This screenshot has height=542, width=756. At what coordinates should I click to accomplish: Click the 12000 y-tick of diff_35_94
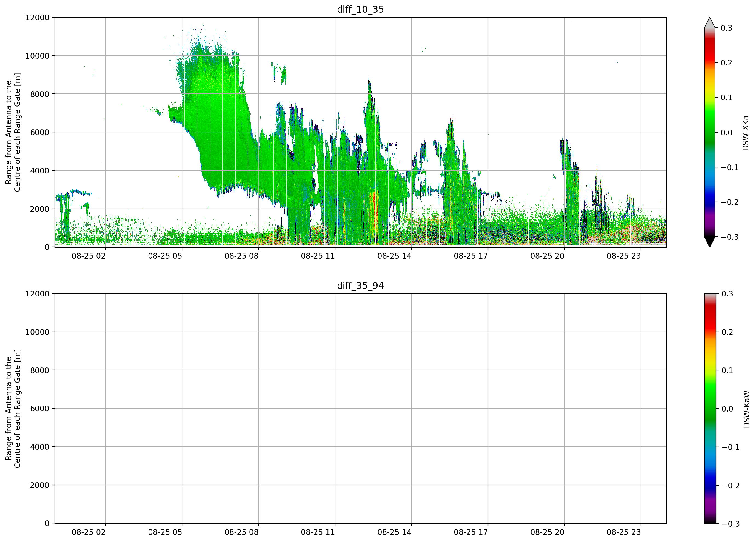[x=37, y=294]
